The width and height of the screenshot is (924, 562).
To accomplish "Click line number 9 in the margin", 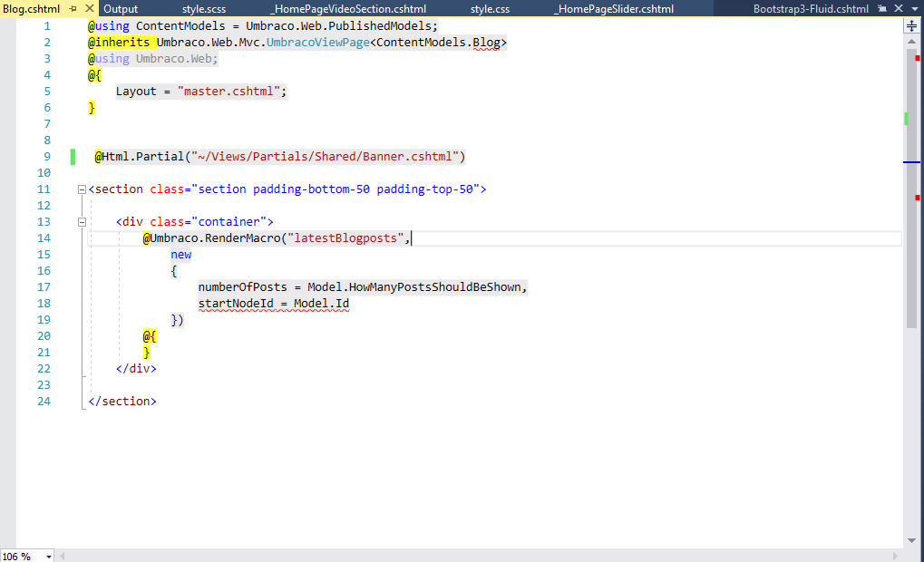I will tap(47, 157).
